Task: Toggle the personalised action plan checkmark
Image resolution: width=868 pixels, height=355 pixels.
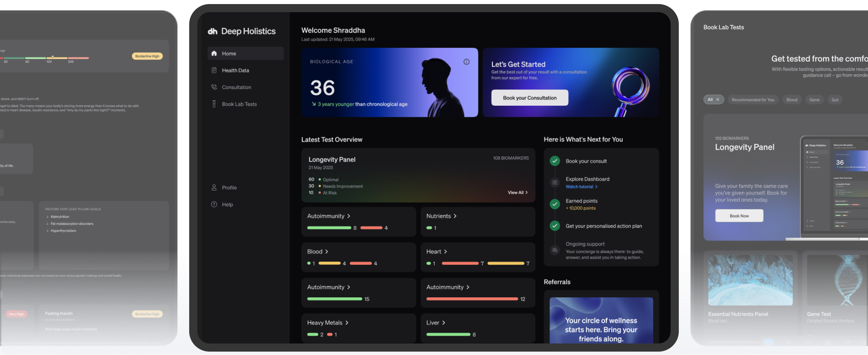Action: point(555,226)
